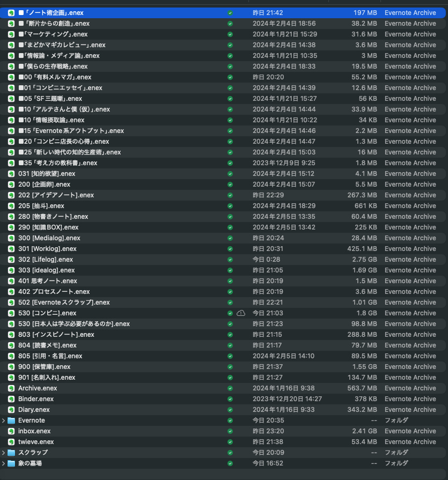Click the file icon beside inbox.enex
Viewport: 448px width, 480px height.
click(11, 431)
